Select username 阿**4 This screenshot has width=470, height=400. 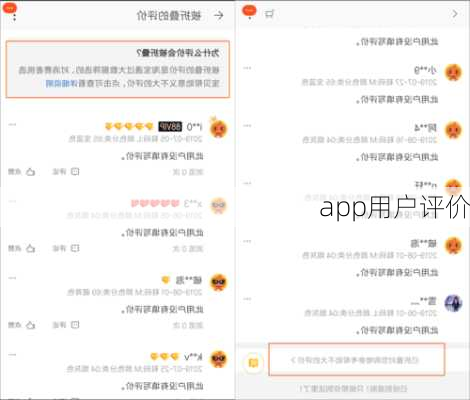pyautogui.click(x=425, y=128)
